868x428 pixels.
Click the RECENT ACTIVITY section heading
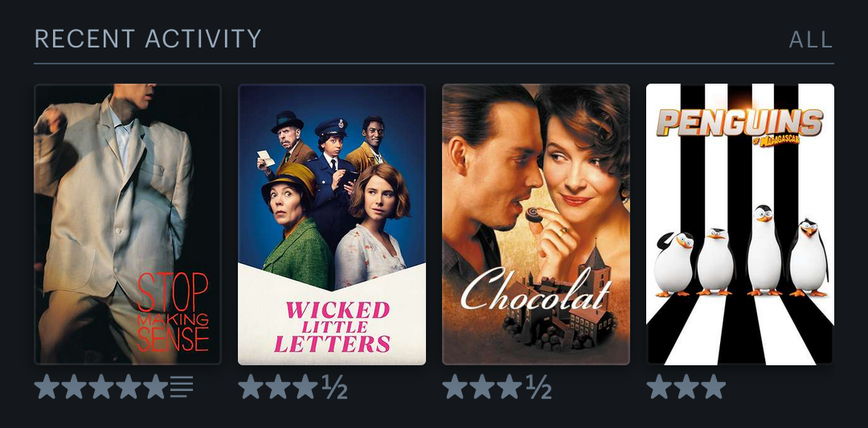pyautogui.click(x=148, y=39)
